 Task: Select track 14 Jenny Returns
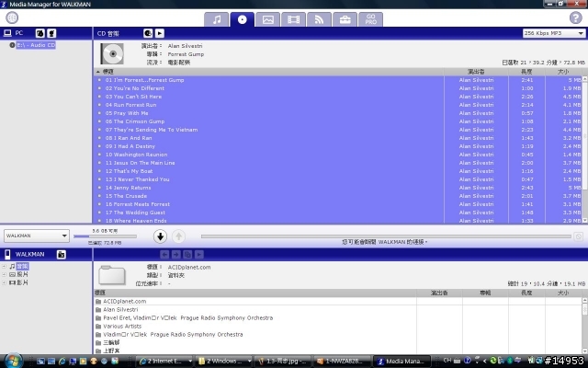[337, 188]
